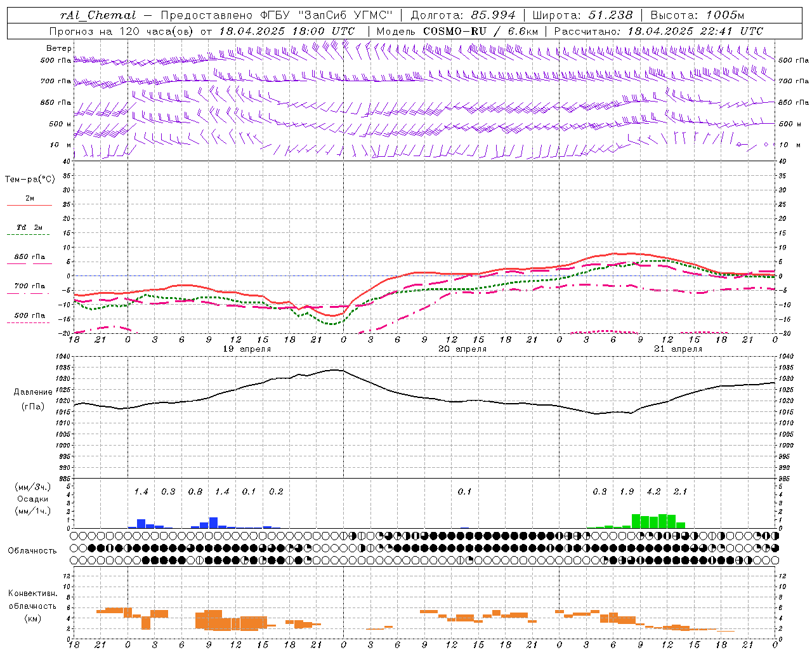This screenshot has height=650, width=812.
Task: Click the rAl_Chemal station title
Action: click(x=98, y=15)
